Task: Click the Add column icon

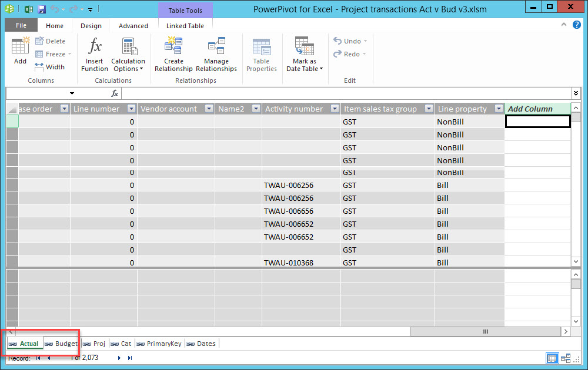Action: click(x=20, y=51)
